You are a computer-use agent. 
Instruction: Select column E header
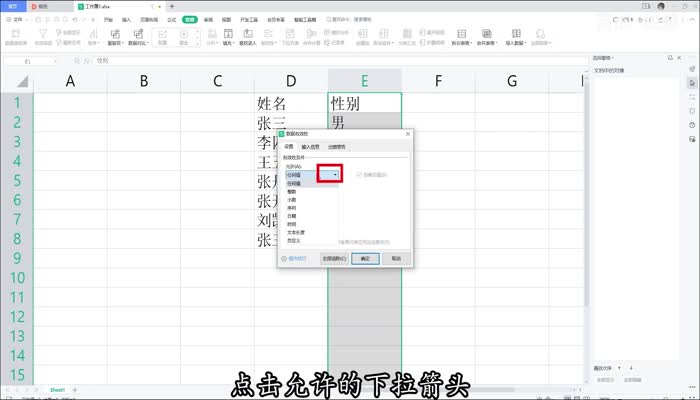pyautogui.click(x=364, y=81)
